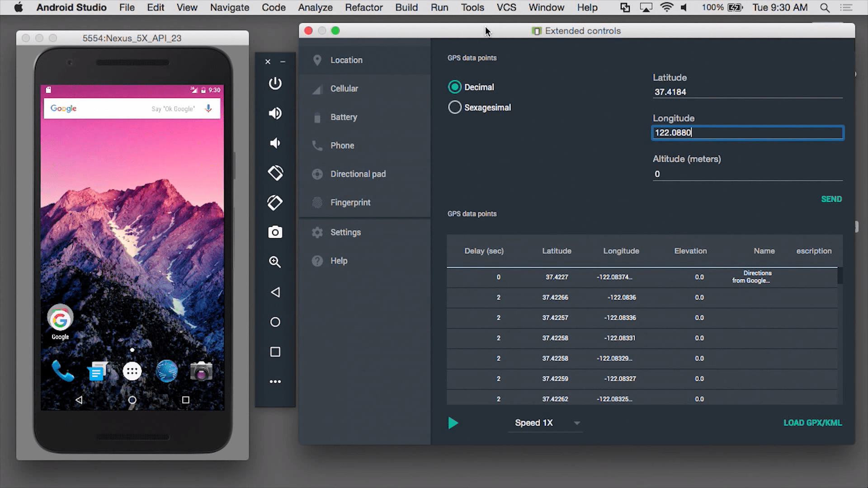Click the macOS WiFi status icon

pos(666,8)
